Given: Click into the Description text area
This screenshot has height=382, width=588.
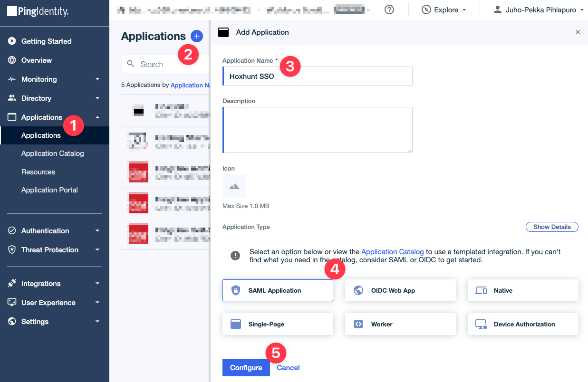Looking at the screenshot, I should pos(318,130).
